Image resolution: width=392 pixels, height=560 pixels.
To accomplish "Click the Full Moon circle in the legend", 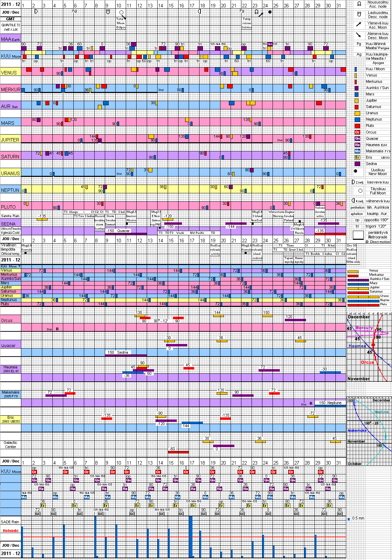I will tap(360, 191).
